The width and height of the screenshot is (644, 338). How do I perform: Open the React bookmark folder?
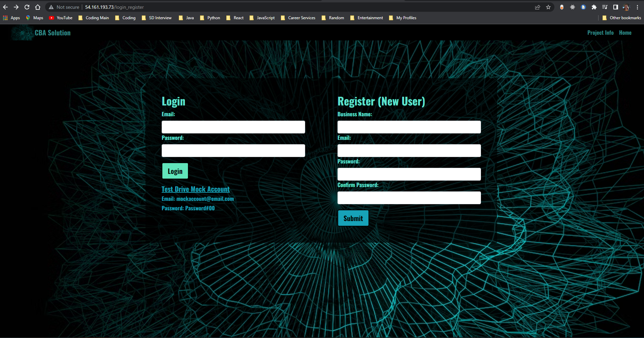click(x=235, y=18)
